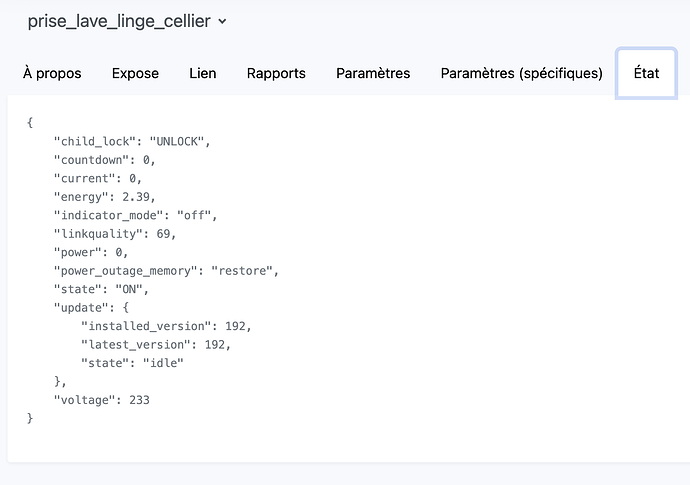Click the "voltage": 233 line
The height and width of the screenshot is (485, 690).
pyautogui.click(x=102, y=400)
